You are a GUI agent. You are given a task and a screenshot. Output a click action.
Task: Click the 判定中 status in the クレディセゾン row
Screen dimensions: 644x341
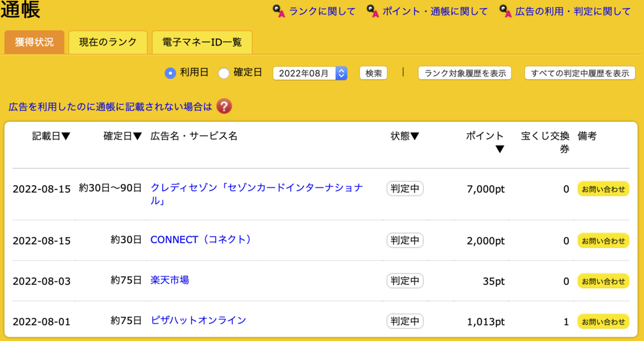point(405,189)
